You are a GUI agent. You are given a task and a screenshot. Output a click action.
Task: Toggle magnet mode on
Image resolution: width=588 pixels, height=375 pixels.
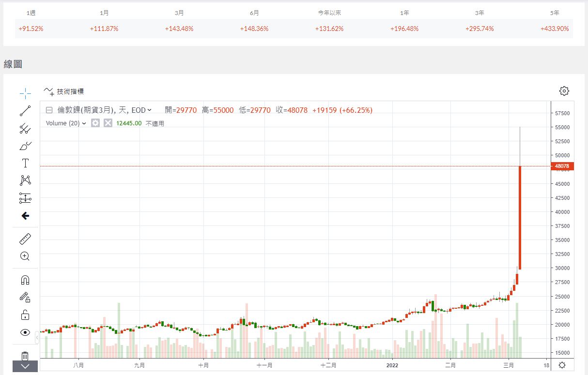(x=25, y=280)
